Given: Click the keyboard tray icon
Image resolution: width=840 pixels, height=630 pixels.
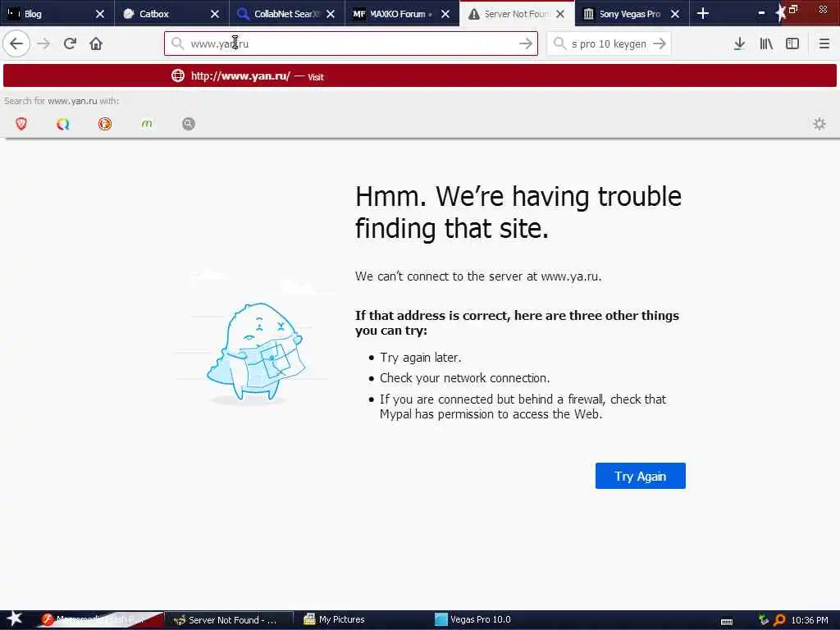Looking at the screenshot, I should pos(727,622).
